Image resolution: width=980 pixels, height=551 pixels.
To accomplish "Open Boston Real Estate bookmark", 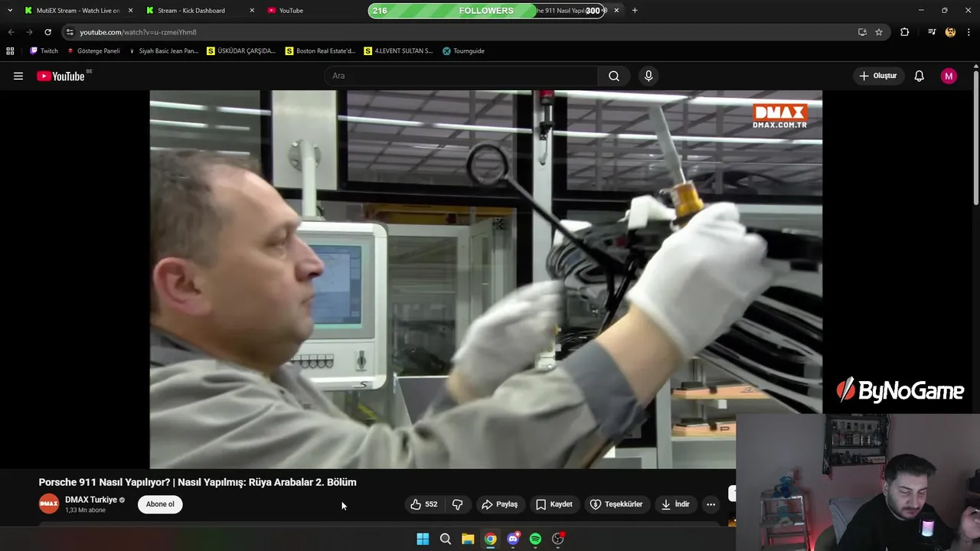I will point(320,51).
